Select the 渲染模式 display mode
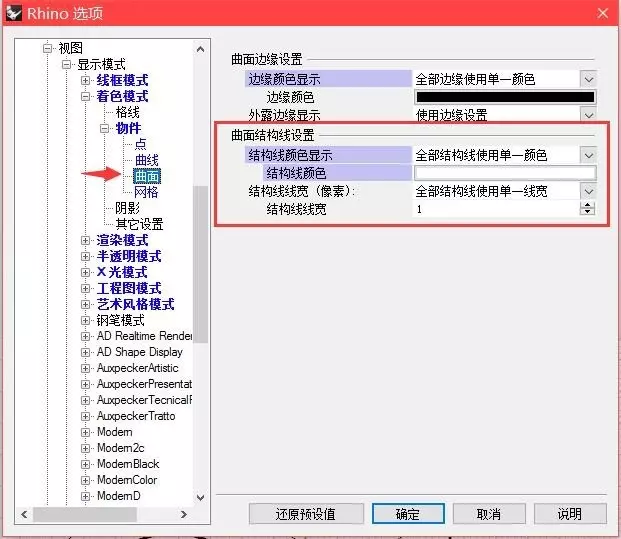The image size is (621, 539). click(122, 240)
